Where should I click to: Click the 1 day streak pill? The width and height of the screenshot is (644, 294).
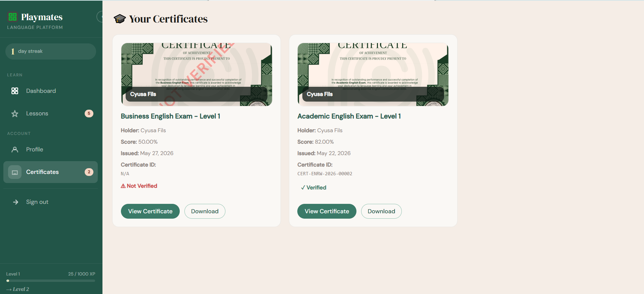tap(51, 51)
